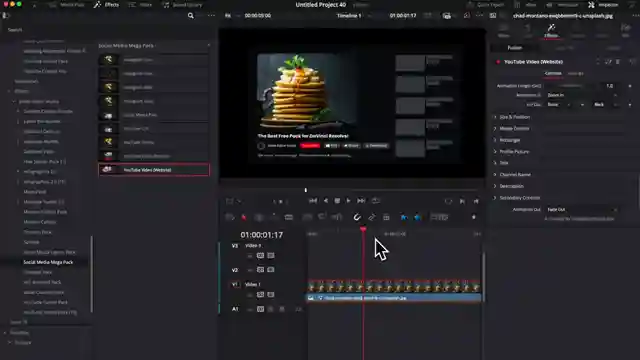Toggle auto track selector on A1
The height and width of the screenshot is (360, 640).
pyautogui.click(x=260, y=309)
